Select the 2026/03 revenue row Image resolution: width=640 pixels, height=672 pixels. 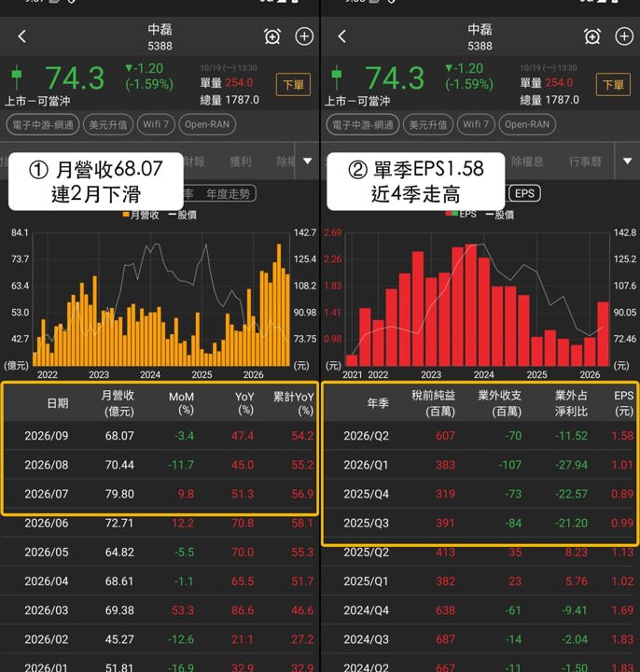click(160, 610)
